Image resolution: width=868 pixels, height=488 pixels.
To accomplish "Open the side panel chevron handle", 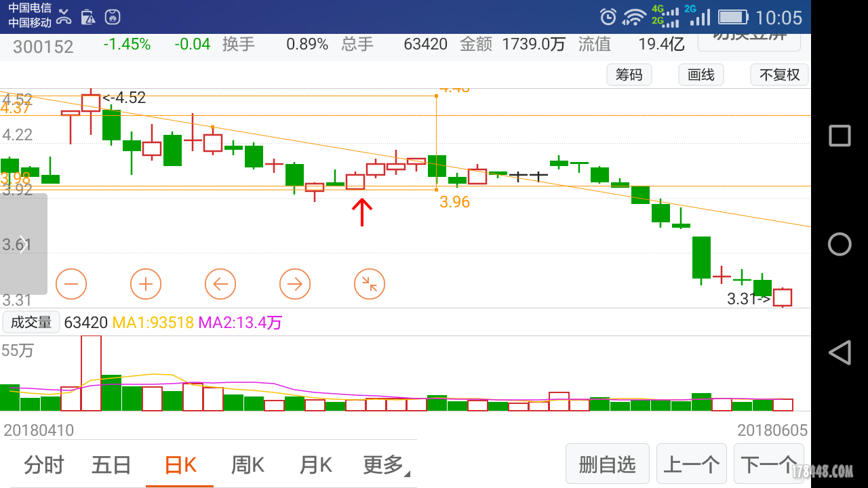I will (x=23, y=244).
